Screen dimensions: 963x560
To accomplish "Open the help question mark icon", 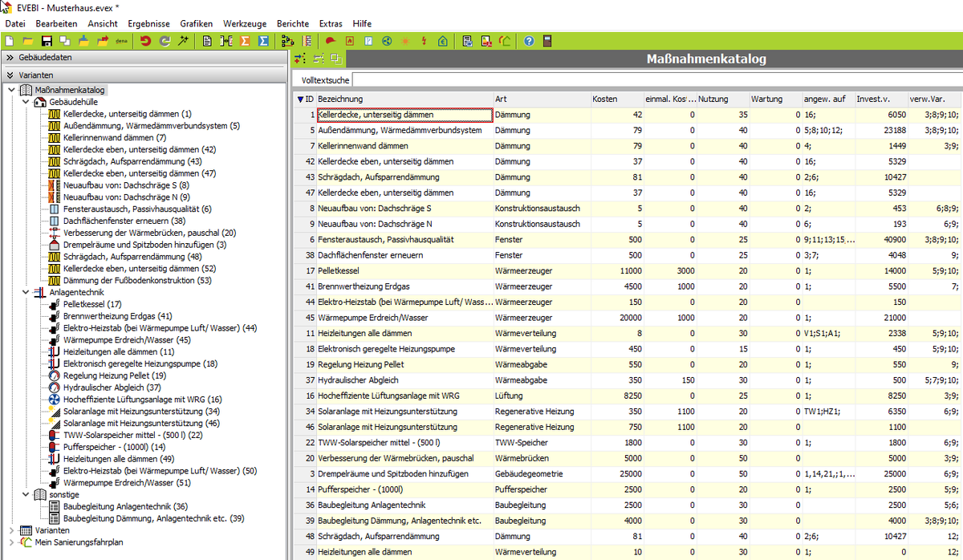I will point(529,40).
